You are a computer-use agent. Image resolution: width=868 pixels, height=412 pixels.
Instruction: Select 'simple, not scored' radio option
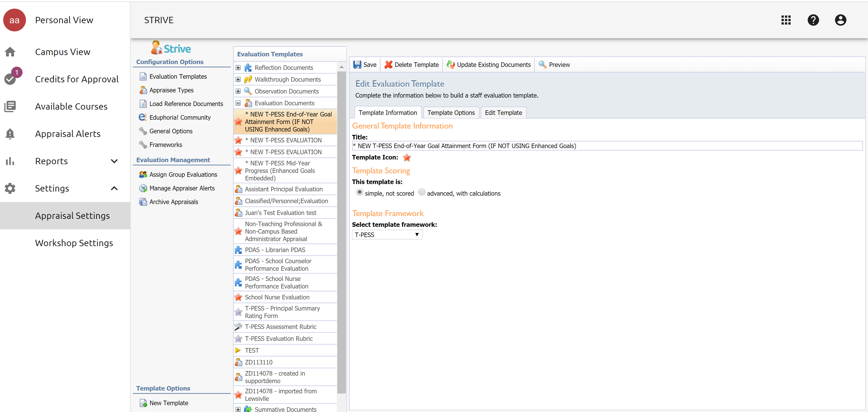click(360, 192)
